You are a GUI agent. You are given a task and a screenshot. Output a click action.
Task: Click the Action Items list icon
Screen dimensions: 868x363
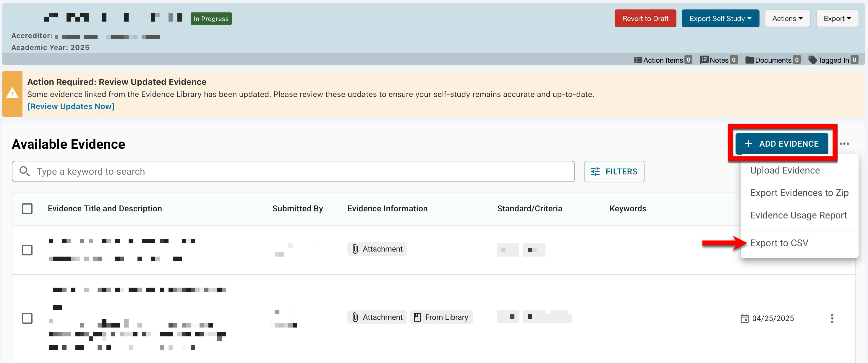point(638,60)
